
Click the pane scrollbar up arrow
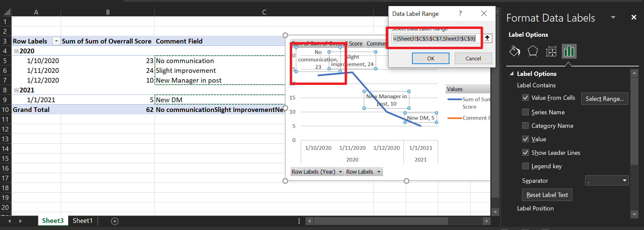[634, 73]
